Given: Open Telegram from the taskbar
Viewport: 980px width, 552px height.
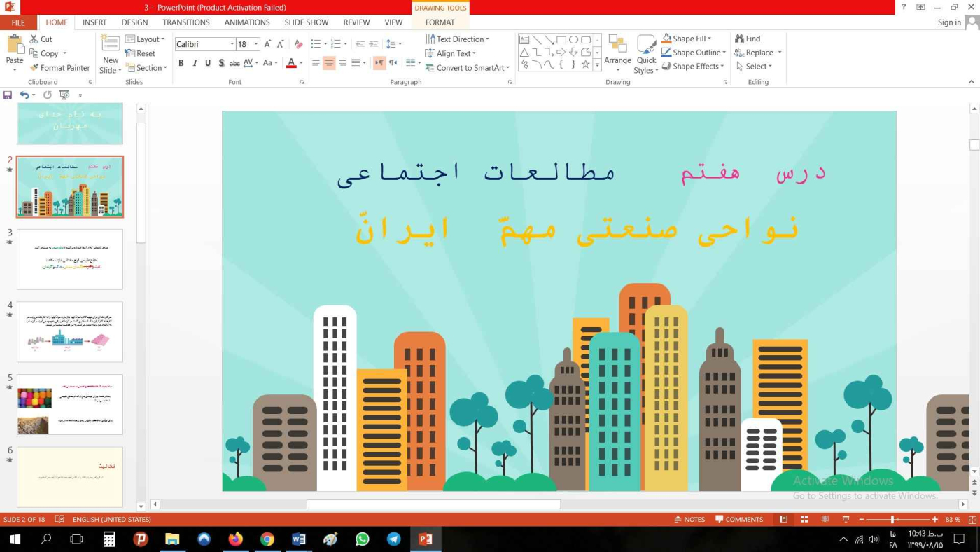Looking at the screenshot, I should coord(394,539).
